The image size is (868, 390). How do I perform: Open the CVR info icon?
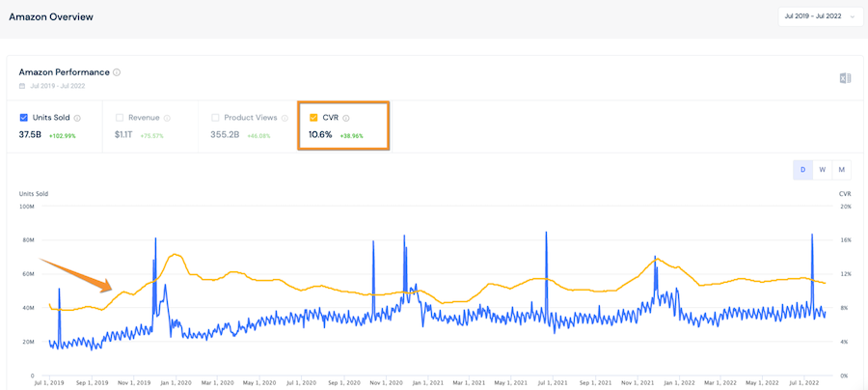pyautogui.click(x=346, y=118)
